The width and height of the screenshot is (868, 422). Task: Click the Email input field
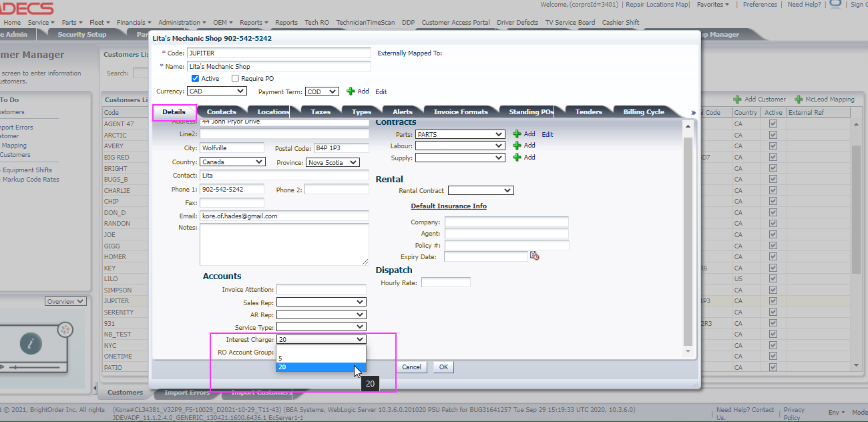point(284,216)
